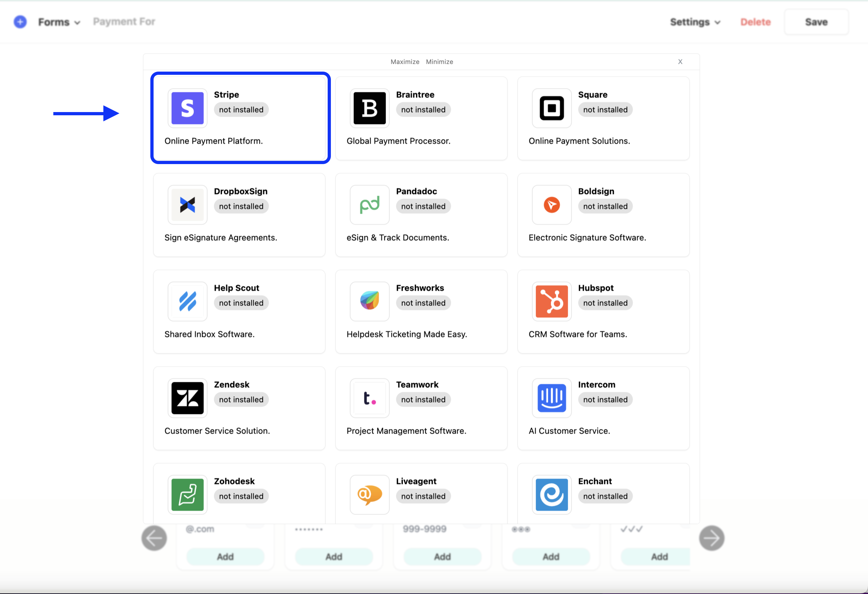The image size is (868, 594).
Task: Click the Teamwork logo icon
Action: (370, 398)
